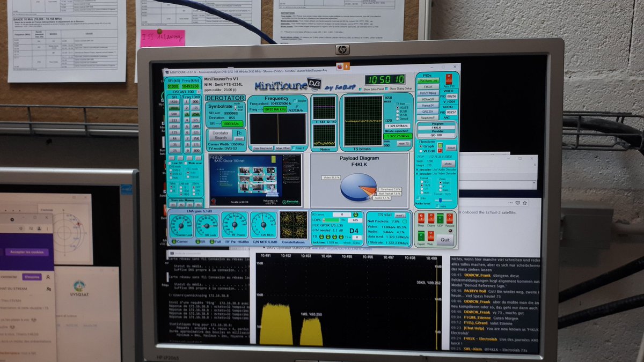Viewport: 644px width, 362px height.
Task: Toggle the Expert green switch
Action: coord(421,237)
